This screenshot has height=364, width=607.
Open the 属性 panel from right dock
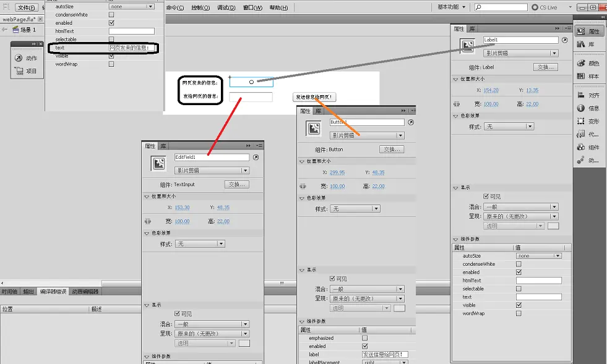(588, 32)
